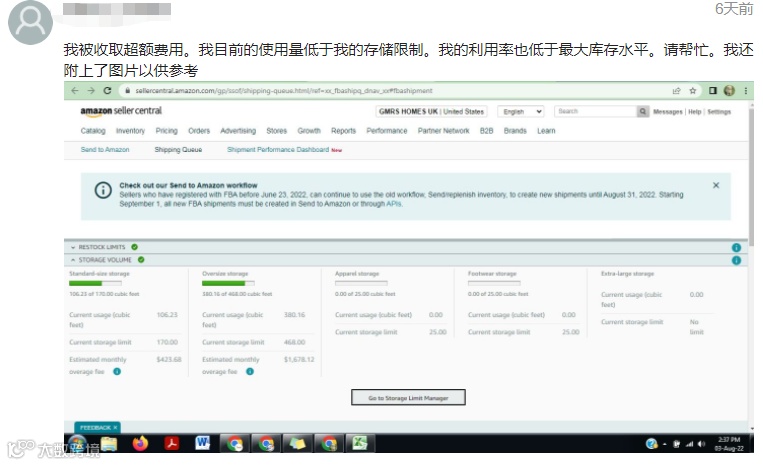Screen dimensions: 763x465
Task: Click the Amazon Seller Central logo
Action: [121, 111]
